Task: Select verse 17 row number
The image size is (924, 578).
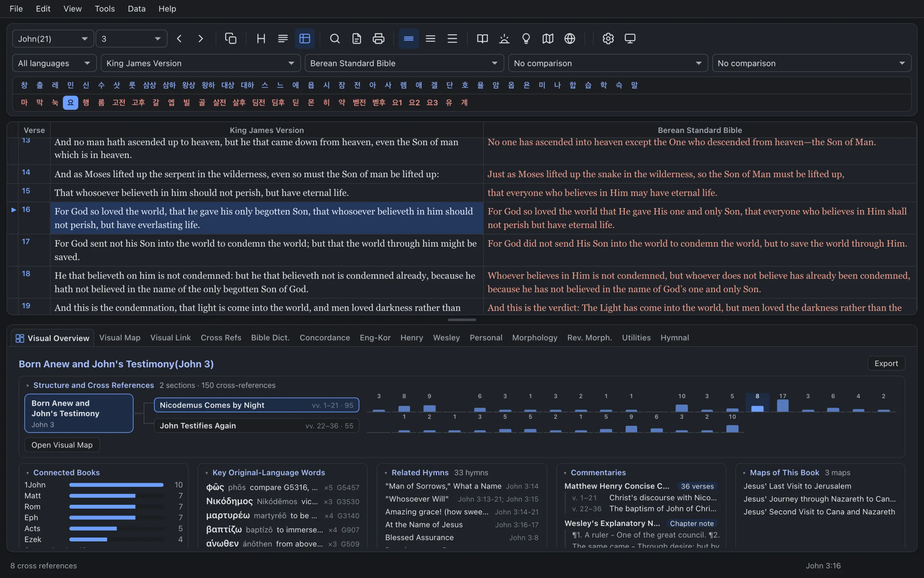Action: (x=26, y=242)
